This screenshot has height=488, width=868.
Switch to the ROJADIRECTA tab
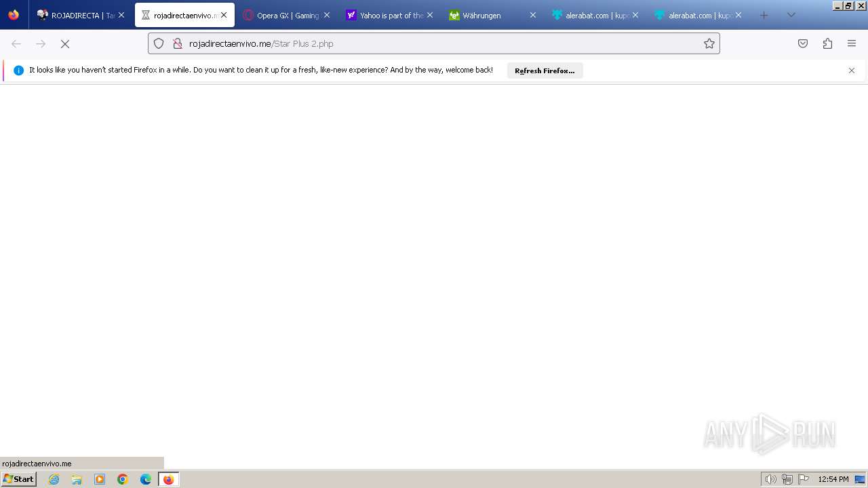coord(81,15)
